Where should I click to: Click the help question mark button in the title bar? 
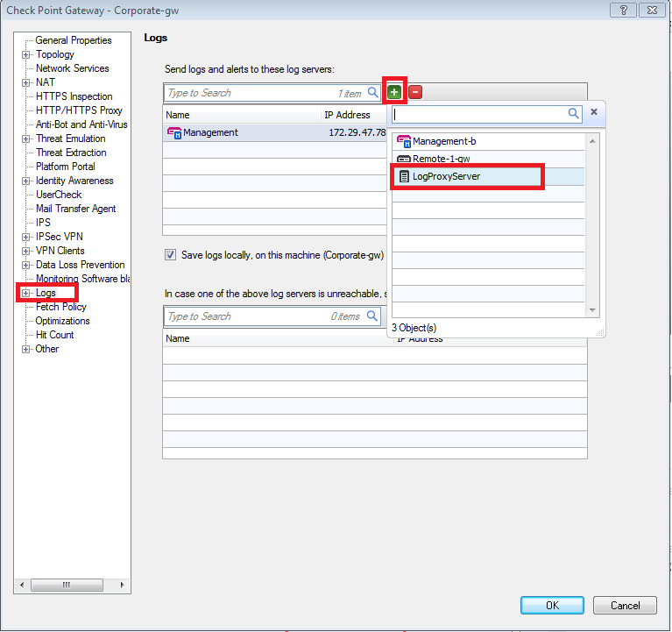point(624,10)
